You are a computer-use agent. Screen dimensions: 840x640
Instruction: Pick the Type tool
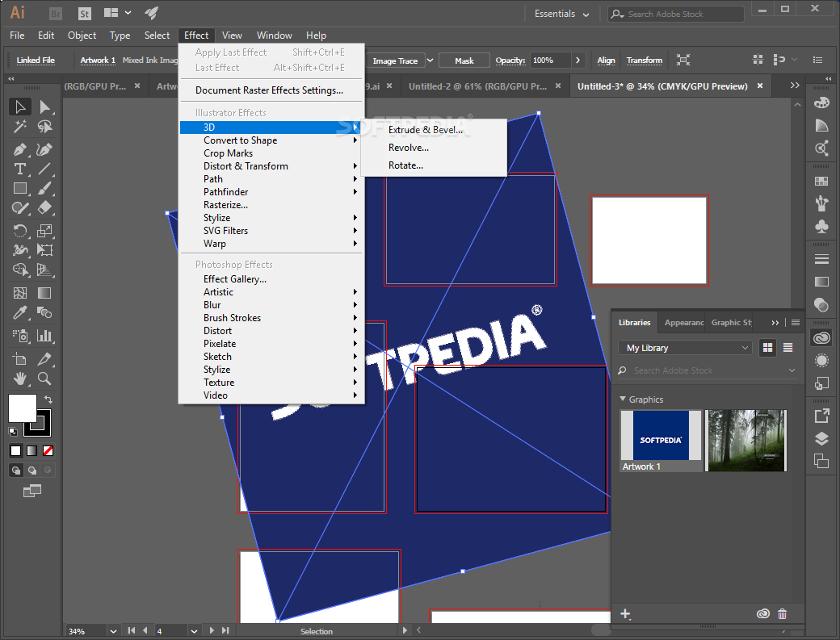click(20, 169)
